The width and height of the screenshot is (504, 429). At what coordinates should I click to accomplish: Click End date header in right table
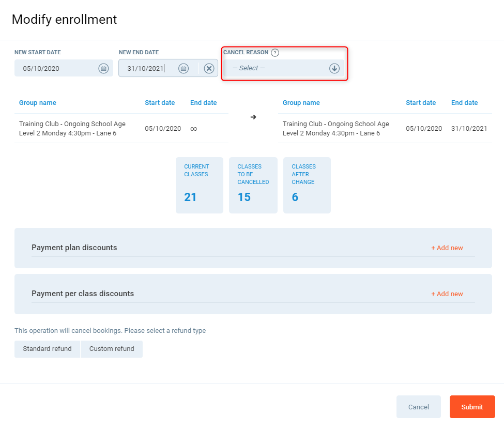pos(464,103)
